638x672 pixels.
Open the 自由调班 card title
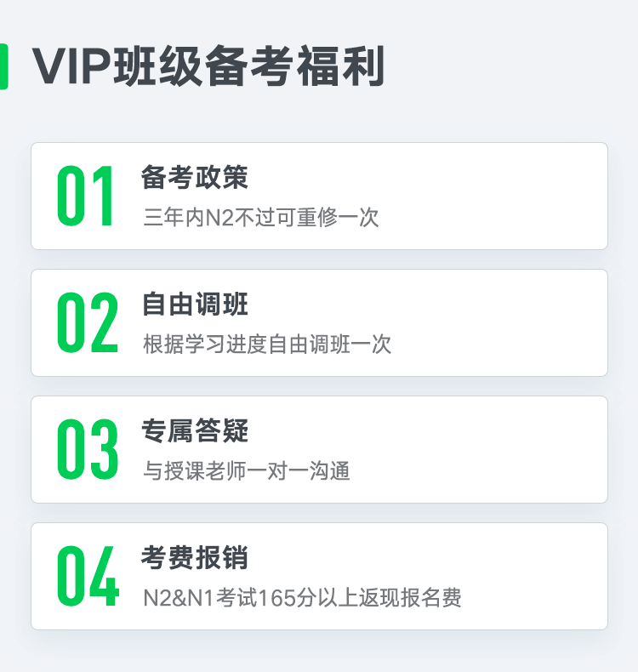tap(195, 304)
